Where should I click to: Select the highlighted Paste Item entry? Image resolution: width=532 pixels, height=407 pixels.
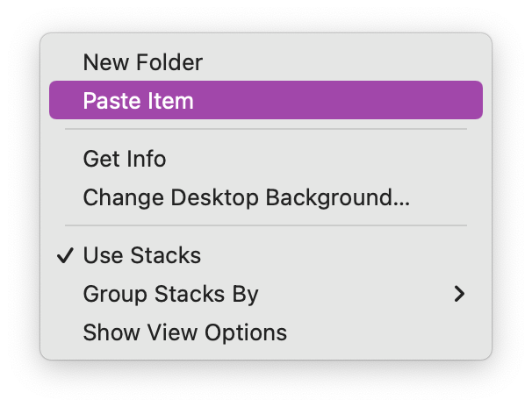266,100
